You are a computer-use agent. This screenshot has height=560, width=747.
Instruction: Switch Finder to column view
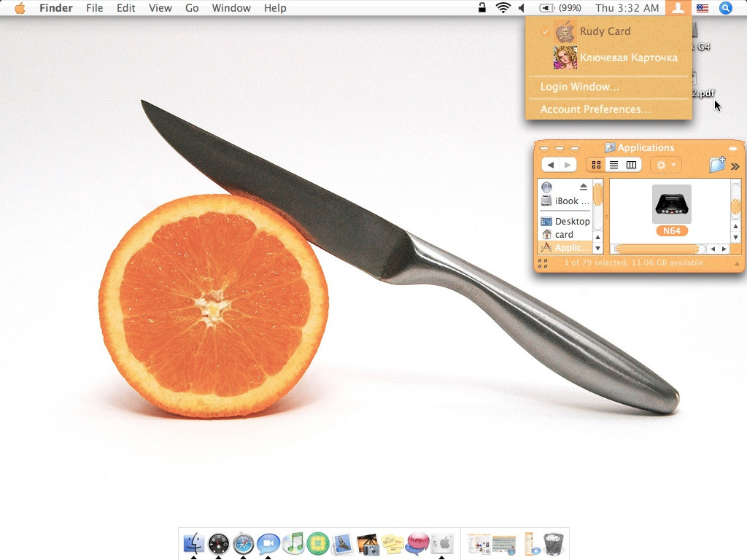(x=631, y=166)
